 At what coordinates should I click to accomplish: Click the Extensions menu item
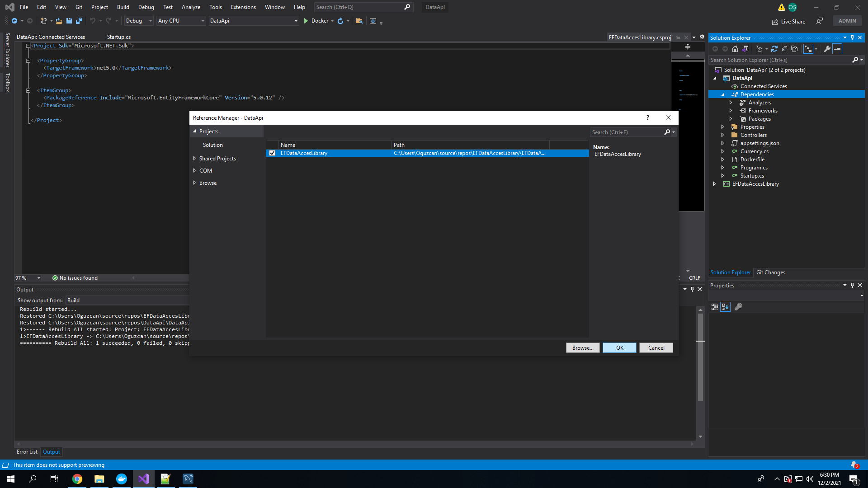tap(243, 7)
